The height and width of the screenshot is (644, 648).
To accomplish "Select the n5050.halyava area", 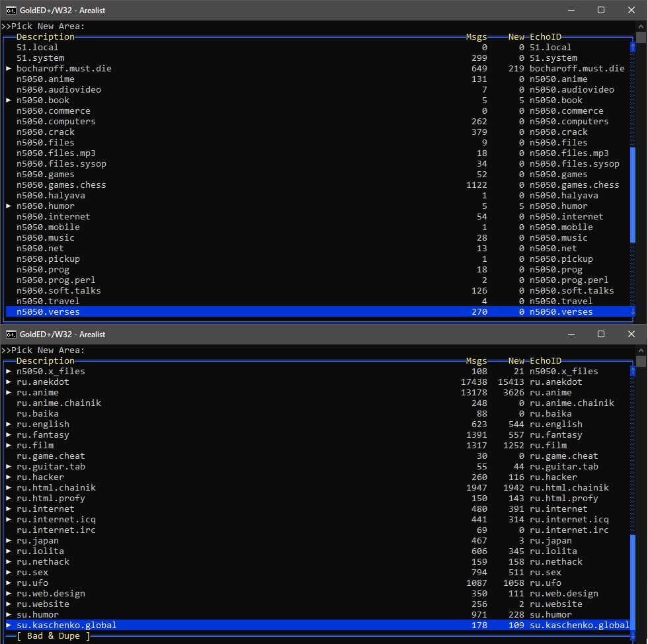I will (x=318, y=196).
